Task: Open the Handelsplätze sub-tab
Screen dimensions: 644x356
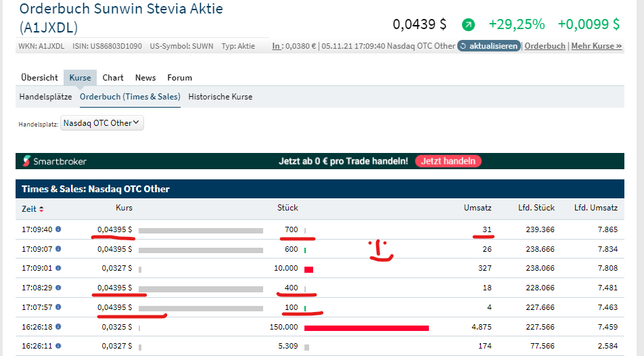Action: click(45, 97)
